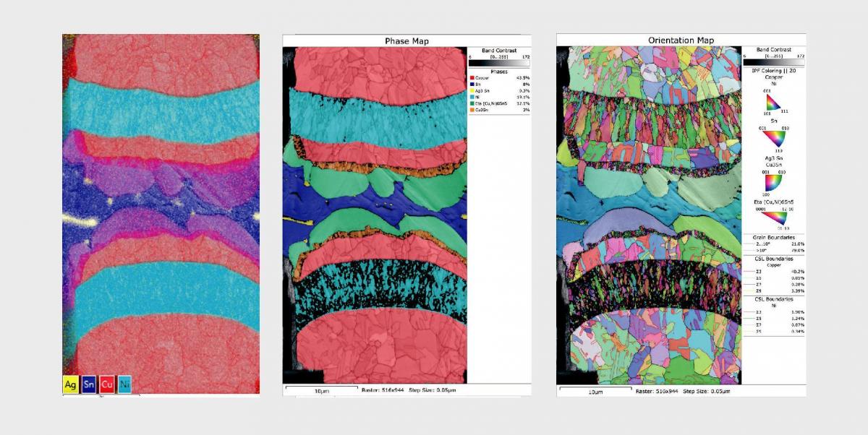
Task: Click the red Copper phase swatch
Action: pyautogui.click(x=472, y=77)
